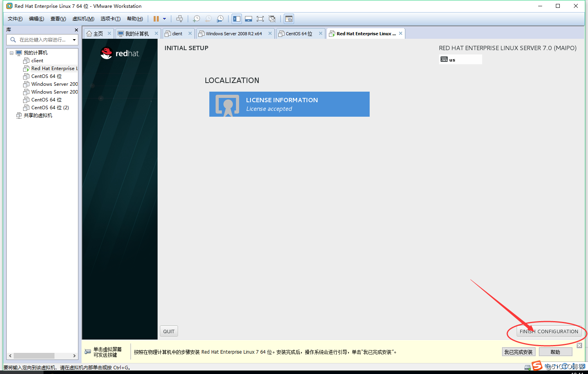This screenshot has height=374, width=588.
Task: Click the console view toolbar icon
Action: click(x=289, y=19)
